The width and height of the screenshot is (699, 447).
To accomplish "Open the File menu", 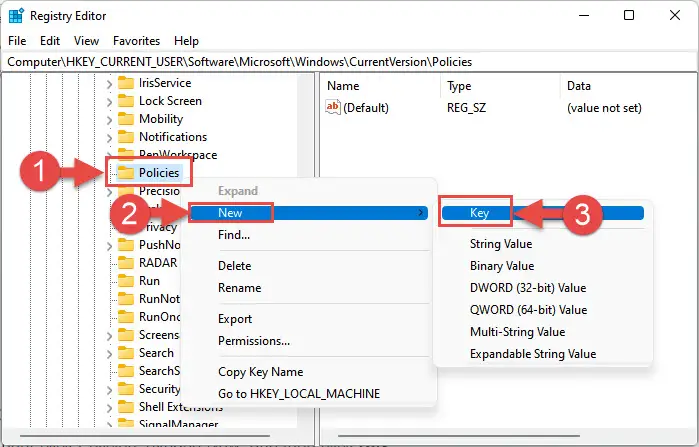I will 17,41.
